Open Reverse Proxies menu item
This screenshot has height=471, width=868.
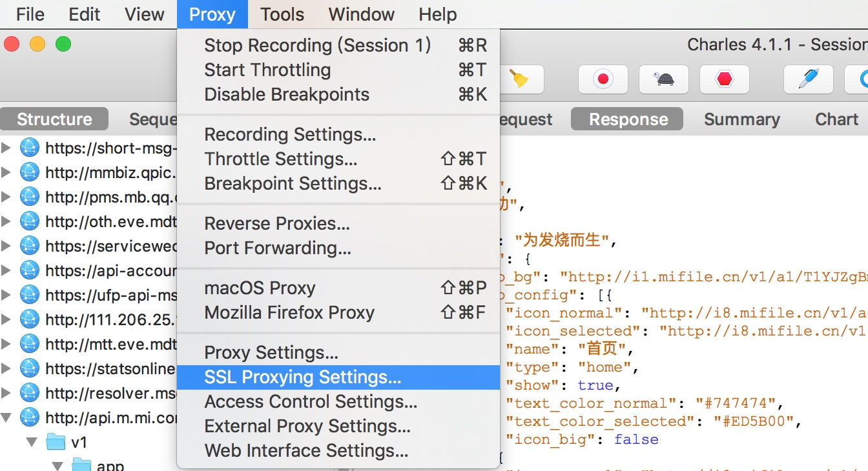(338, 223)
